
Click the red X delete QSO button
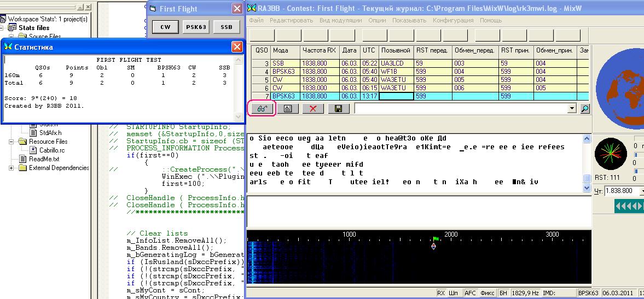point(313,108)
